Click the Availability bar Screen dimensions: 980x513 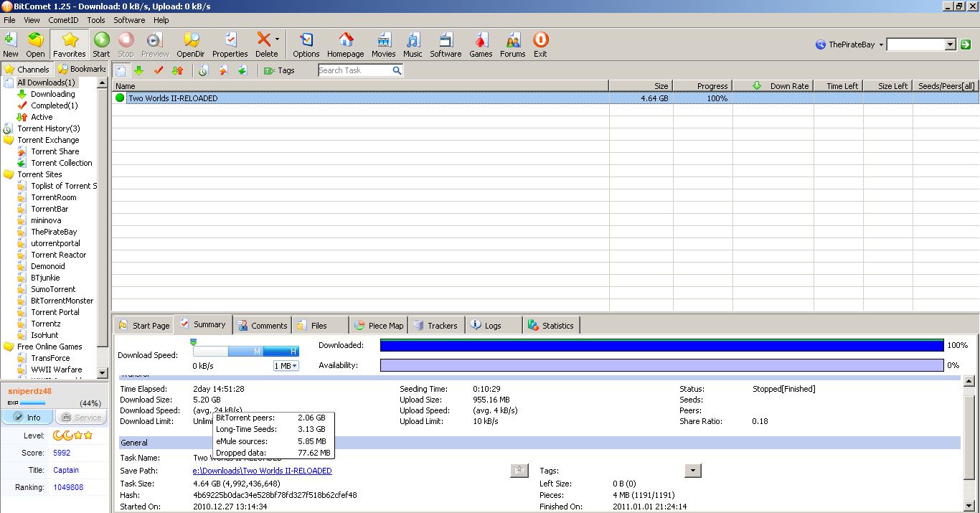(661, 365)
